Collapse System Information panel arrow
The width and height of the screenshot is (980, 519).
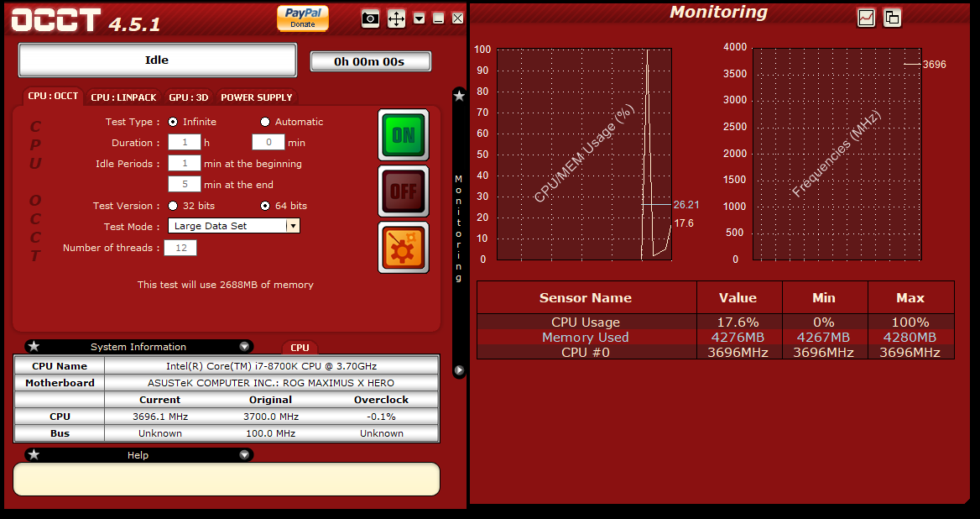tap(244, 346)
